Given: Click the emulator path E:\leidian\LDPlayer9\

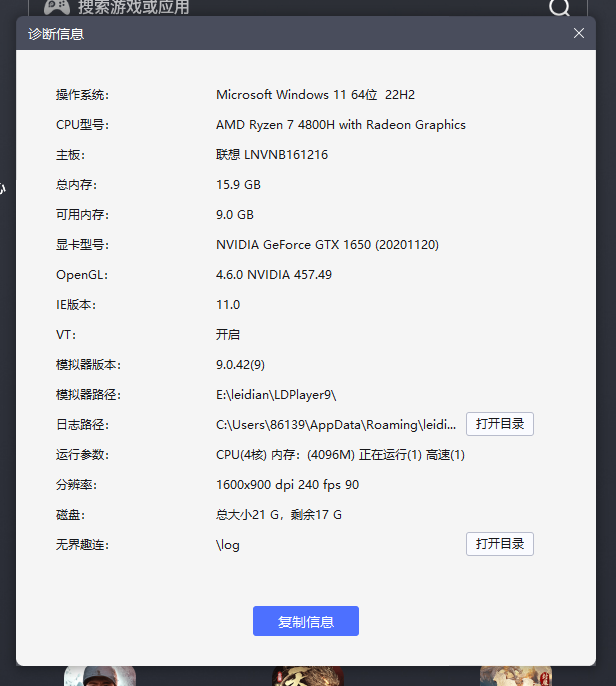Looking at the screenshot, I should point(276,395).
